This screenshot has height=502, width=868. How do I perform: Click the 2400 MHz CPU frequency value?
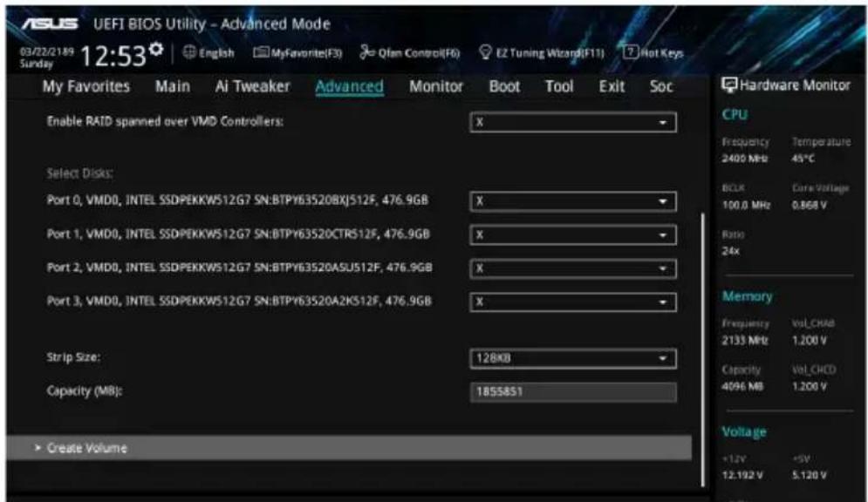[x=744, y=159]
